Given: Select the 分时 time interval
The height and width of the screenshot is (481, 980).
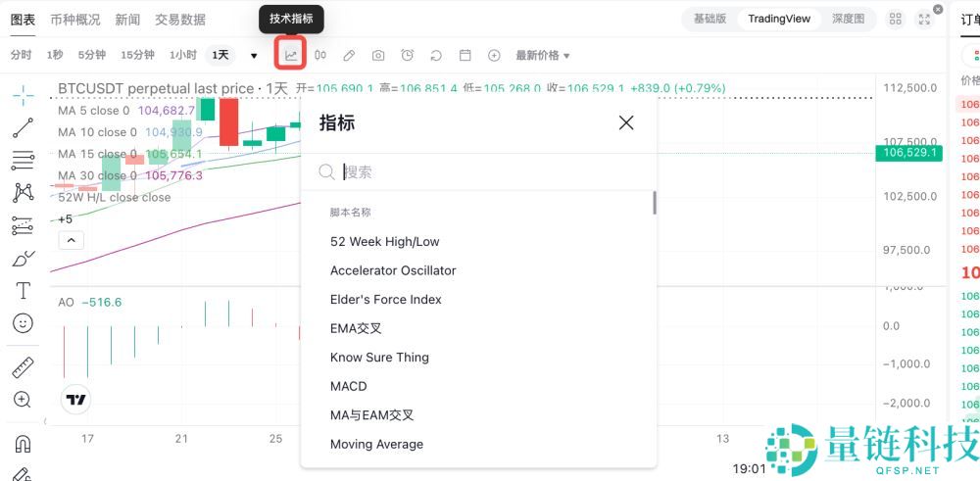Looking at the screenshot, I should pyautogui.click(x=21, y=55).
